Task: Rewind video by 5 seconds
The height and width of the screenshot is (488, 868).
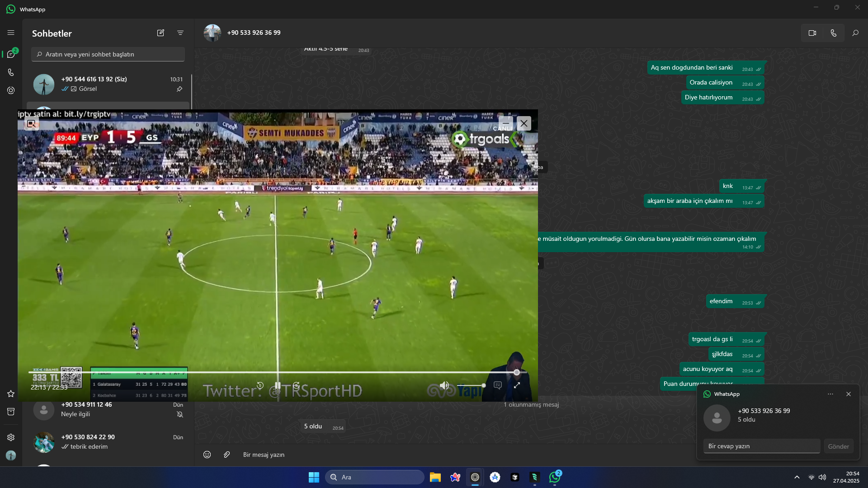Action: pos(260,385)
